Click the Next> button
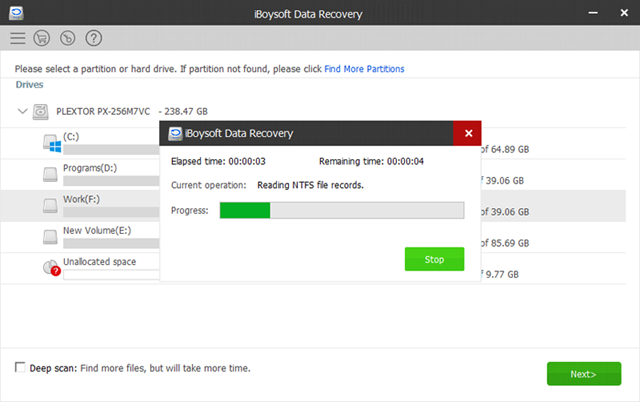This screenshot has height=402, width=640. [x=584, y=374]
